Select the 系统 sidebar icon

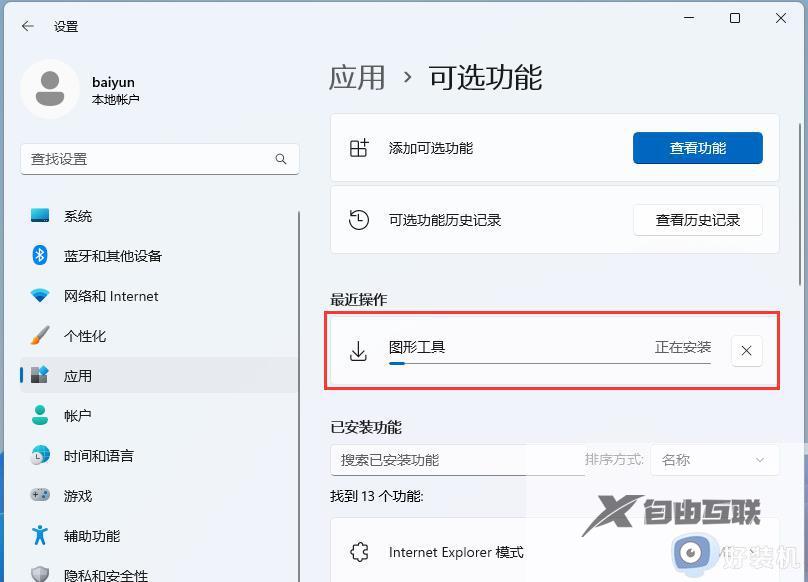(40, 216)
